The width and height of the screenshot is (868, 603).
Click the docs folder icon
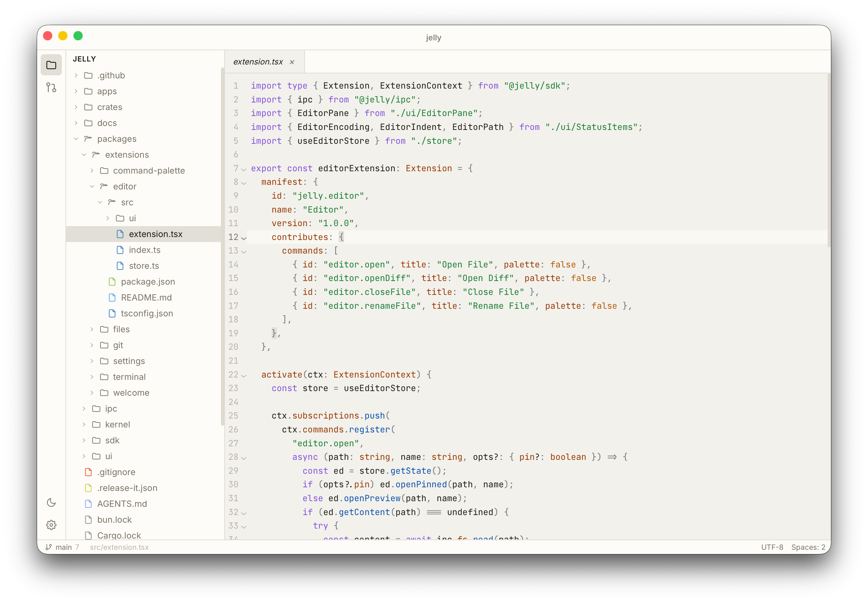coord(88,123)
